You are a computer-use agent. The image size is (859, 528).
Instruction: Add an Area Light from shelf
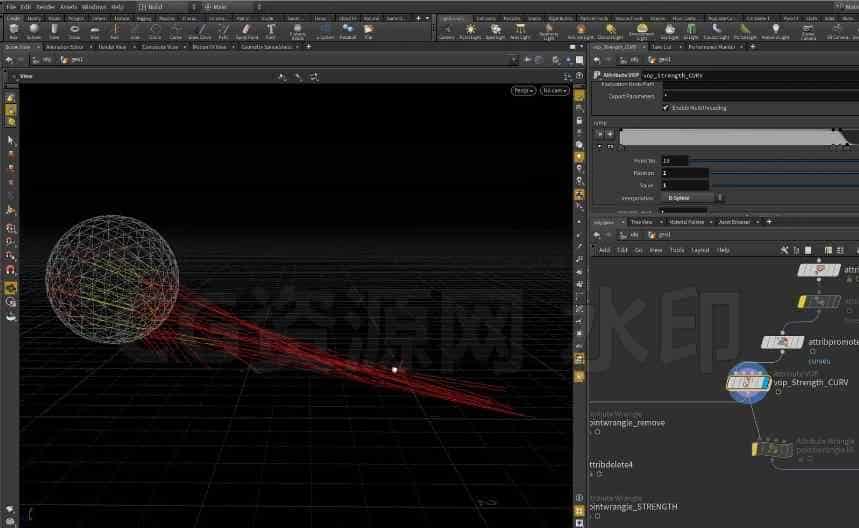[520, 31]
